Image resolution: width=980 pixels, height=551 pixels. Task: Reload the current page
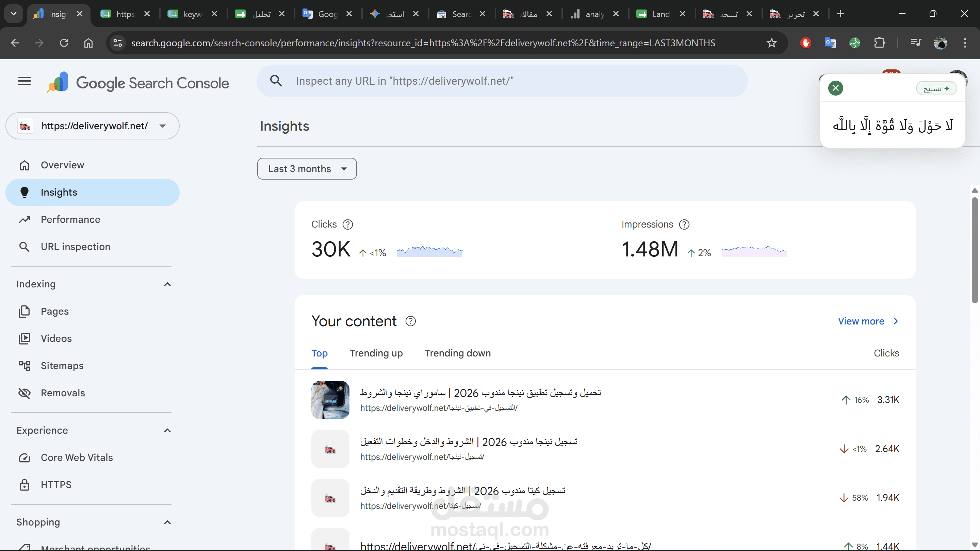(64, 43)
